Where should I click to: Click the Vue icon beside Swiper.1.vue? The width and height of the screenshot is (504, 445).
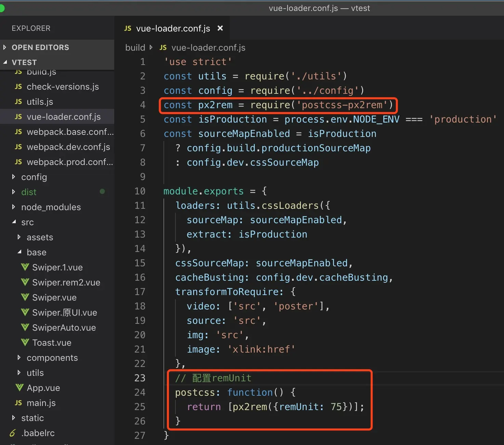point(25,267)
